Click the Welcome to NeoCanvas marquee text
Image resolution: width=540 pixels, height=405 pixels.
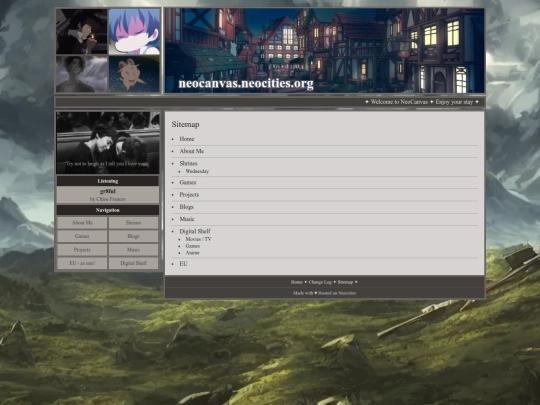coord(399,102)
